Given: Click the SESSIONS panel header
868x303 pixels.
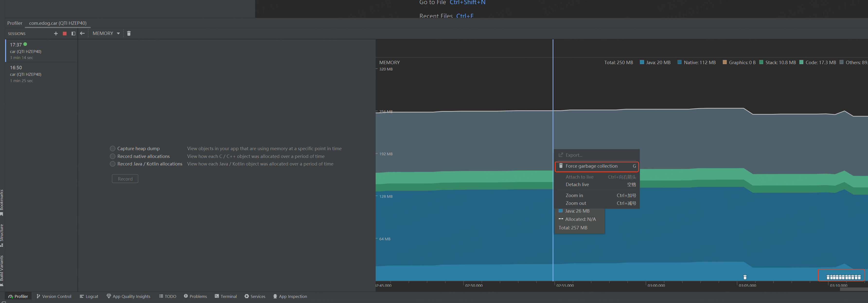Looking at the screenshot, I should [x=17, y=34].
